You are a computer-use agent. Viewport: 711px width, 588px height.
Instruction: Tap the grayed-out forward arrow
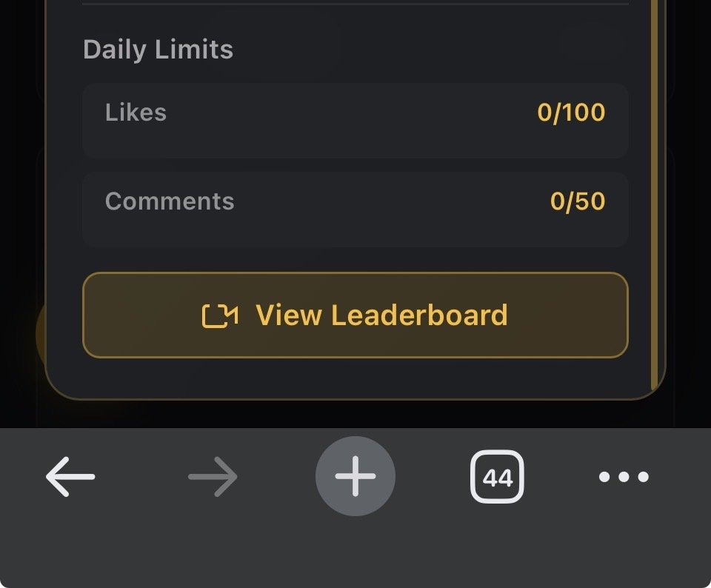click(213, 476)
